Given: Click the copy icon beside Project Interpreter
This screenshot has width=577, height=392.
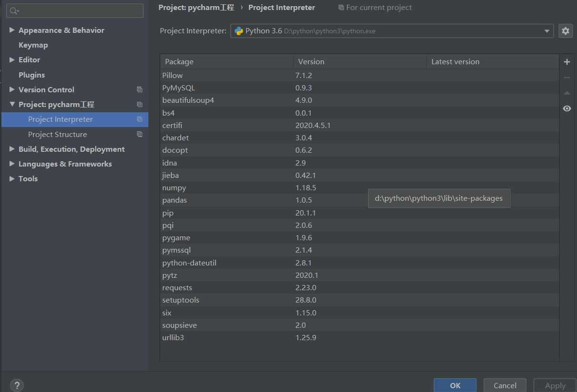Looking at the screenshot, I should click(139, 119).
